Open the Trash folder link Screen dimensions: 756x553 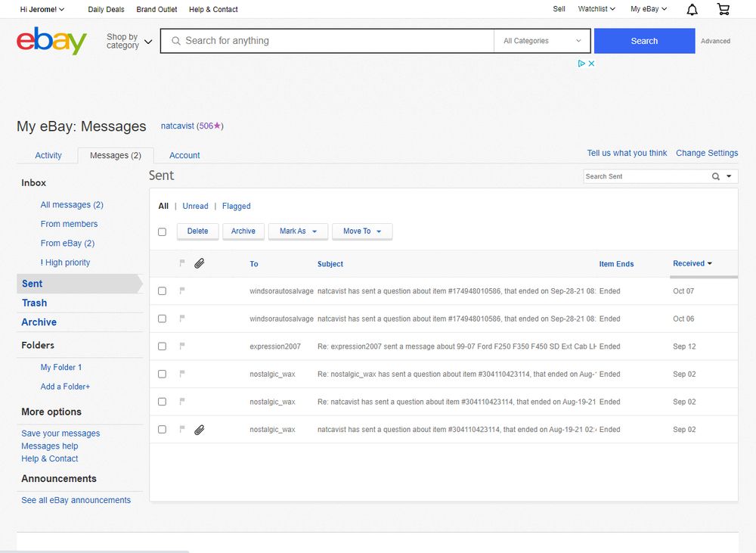point(34,303)
